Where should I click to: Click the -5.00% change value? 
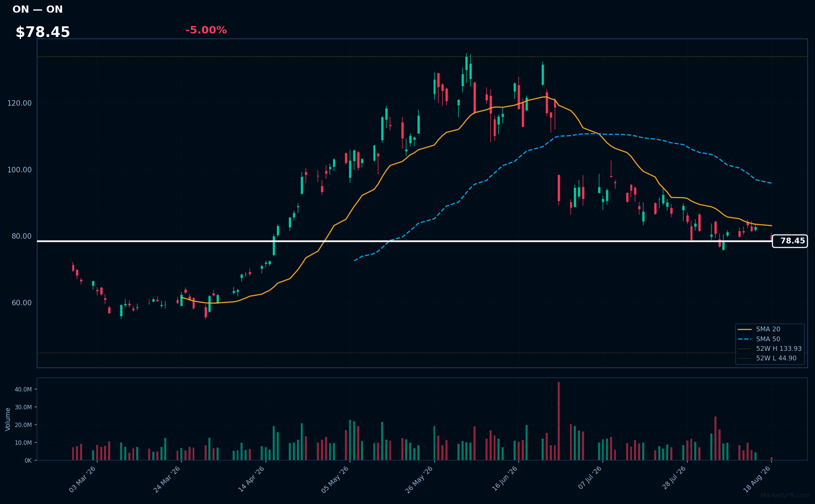(206, 30)
